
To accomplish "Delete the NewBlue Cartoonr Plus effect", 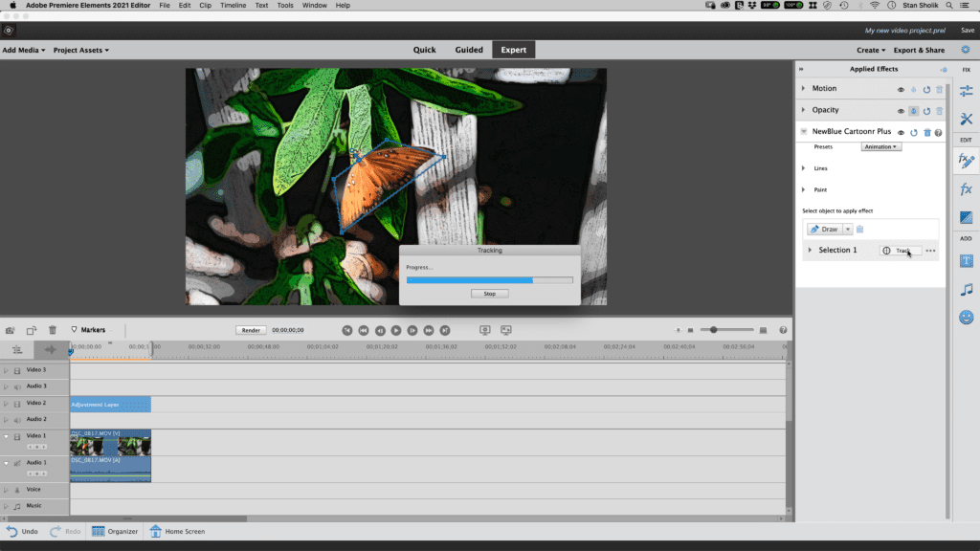I will 927,132.
